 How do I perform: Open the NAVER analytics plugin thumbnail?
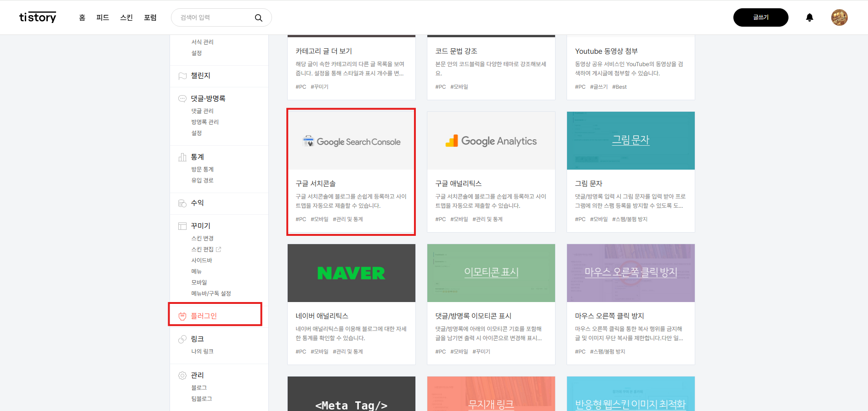click(x=352, y=273)
